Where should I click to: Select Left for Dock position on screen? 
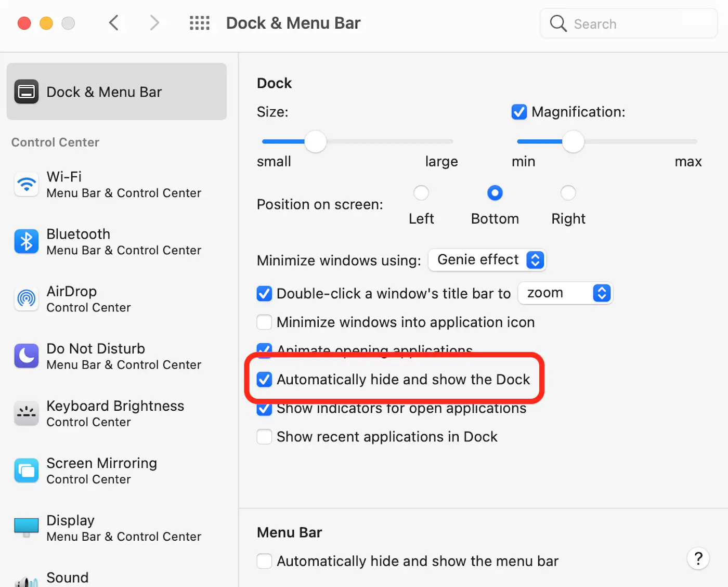421,192
